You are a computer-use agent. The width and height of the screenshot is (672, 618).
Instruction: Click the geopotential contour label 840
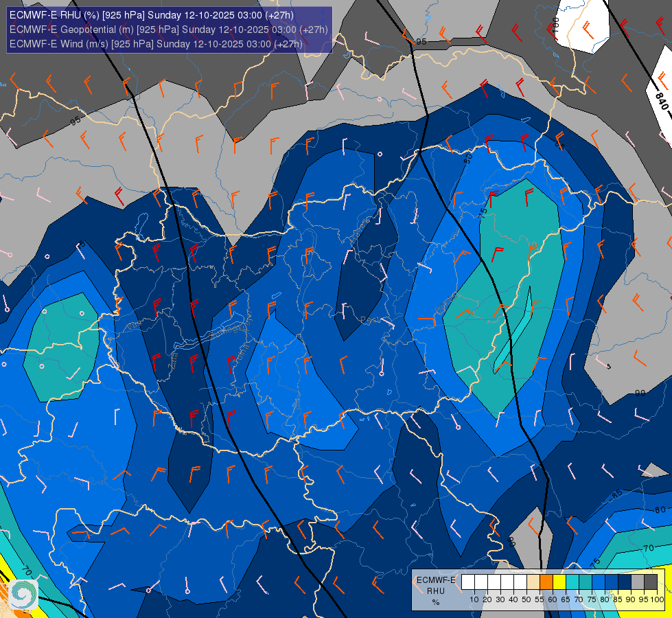pyautogui.click(x=662, y=101)
